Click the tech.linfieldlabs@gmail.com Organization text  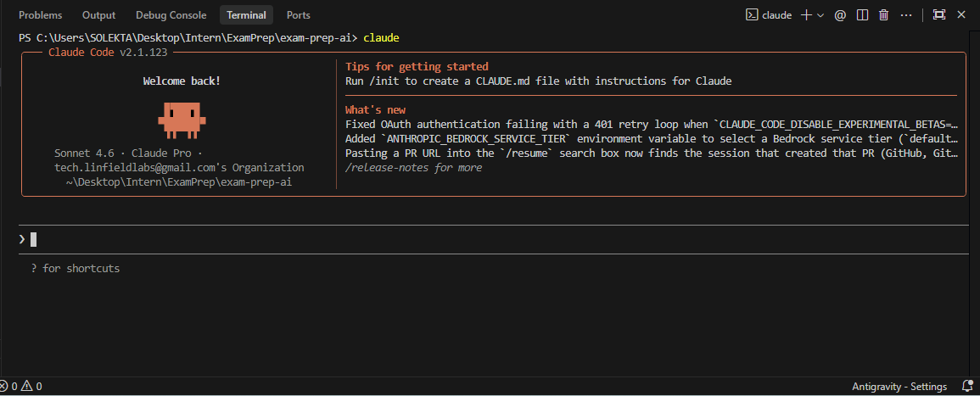(x=179, y=167)
